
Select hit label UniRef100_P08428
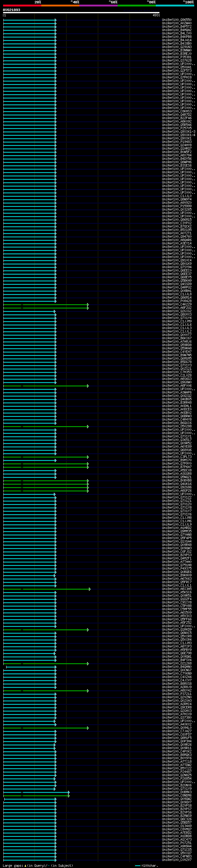point(177,301)
